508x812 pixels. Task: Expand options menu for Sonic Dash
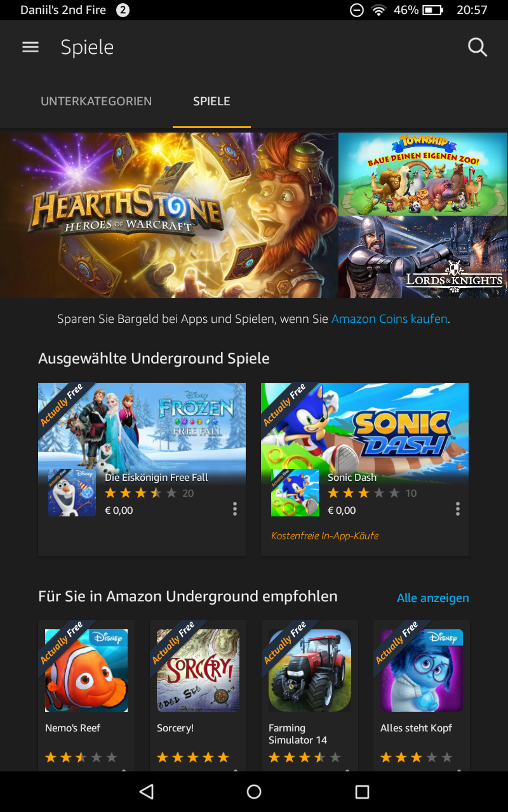tap(457, 509)
